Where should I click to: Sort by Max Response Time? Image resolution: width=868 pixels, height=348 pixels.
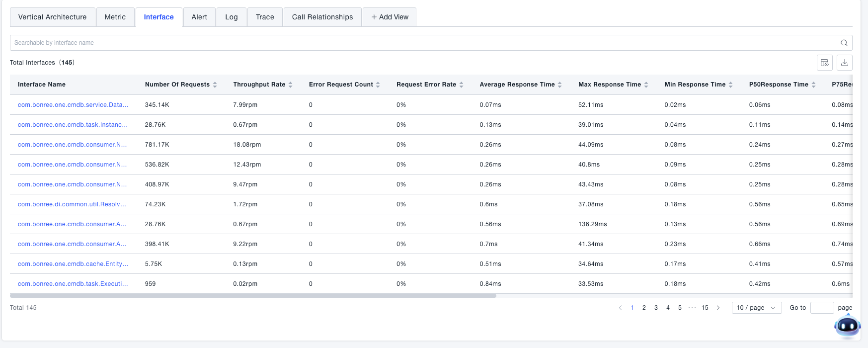pos(646,85)
